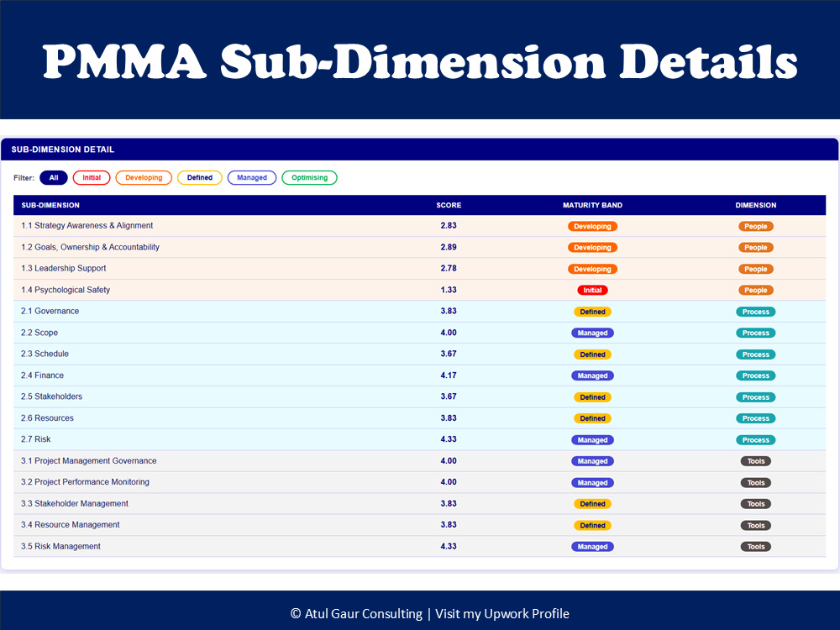Click score 1.33 for Psychological Safety
This screenshot has width=840, height=630.
(x=449, y=290)
